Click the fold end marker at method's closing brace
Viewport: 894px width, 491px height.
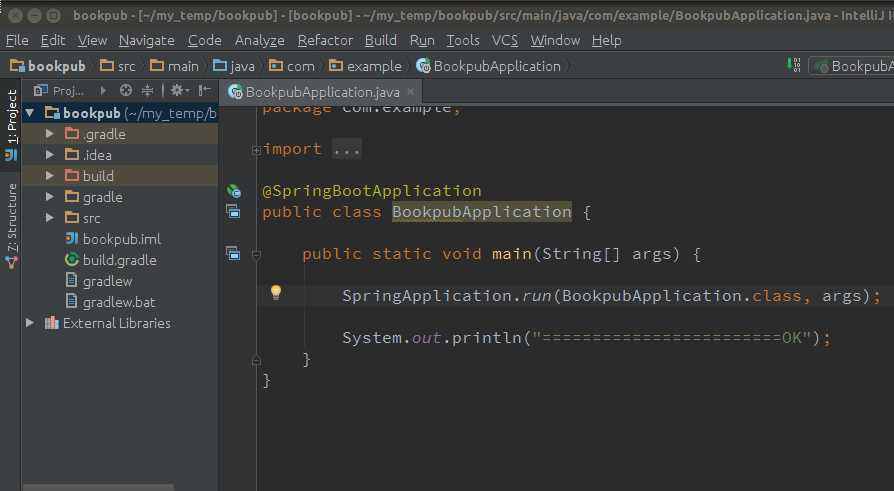point(257,360)
